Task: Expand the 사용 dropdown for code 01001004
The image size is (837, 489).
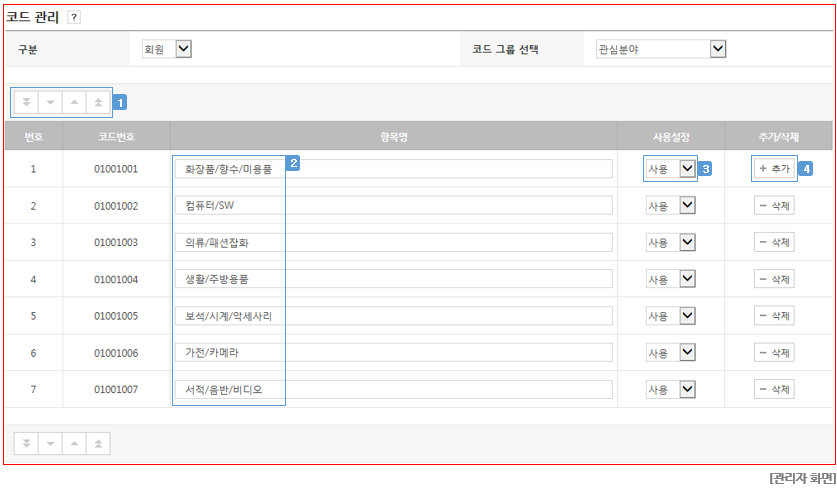Action: coord(670,279)
